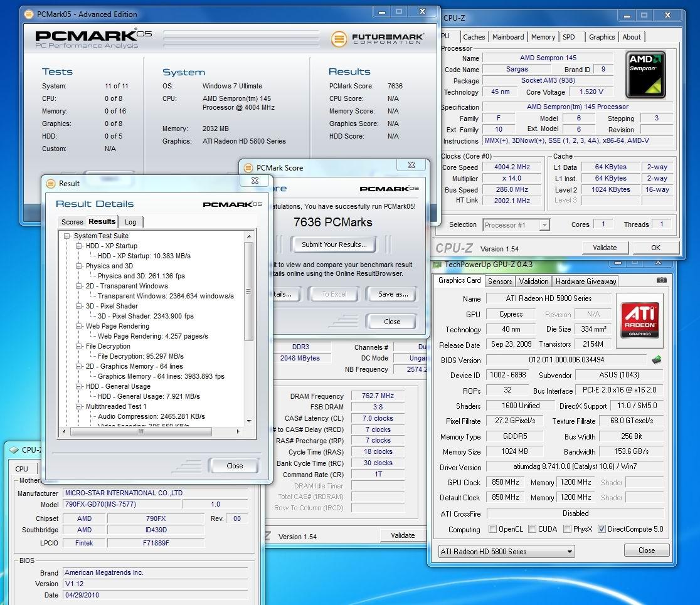Screen dimensions: 700x605
Task: Click the results tree scroll down arrow
Action: pos(248,421)
